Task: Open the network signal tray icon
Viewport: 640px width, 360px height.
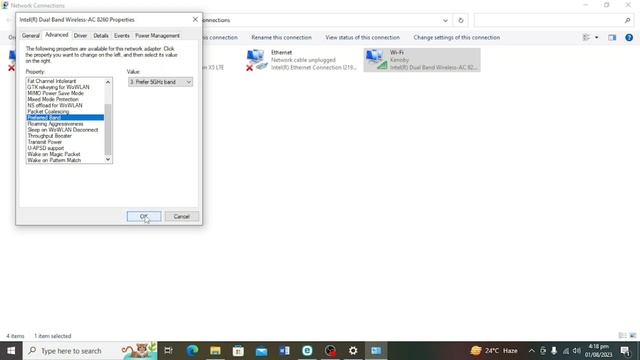Action: pos(566,351)
